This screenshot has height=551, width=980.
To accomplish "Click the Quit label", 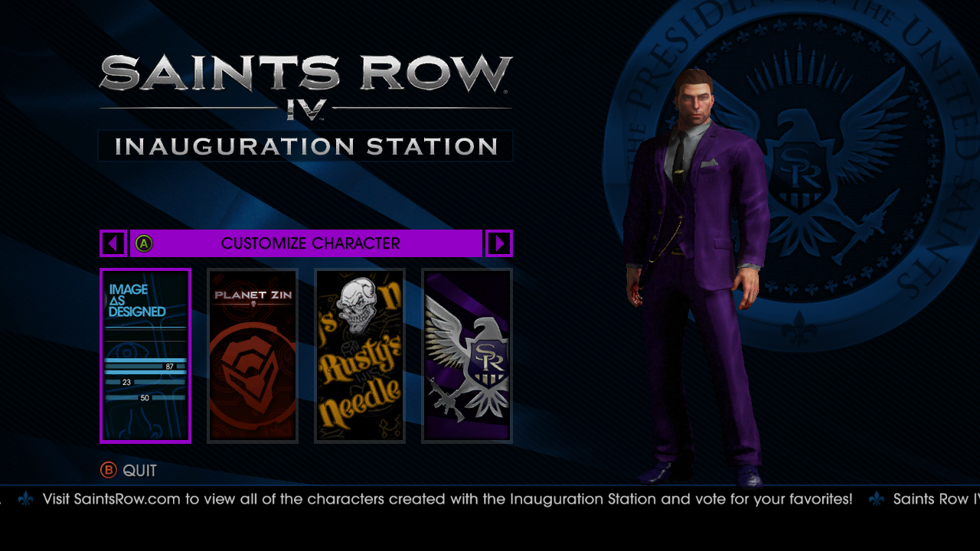I will 140,471.
